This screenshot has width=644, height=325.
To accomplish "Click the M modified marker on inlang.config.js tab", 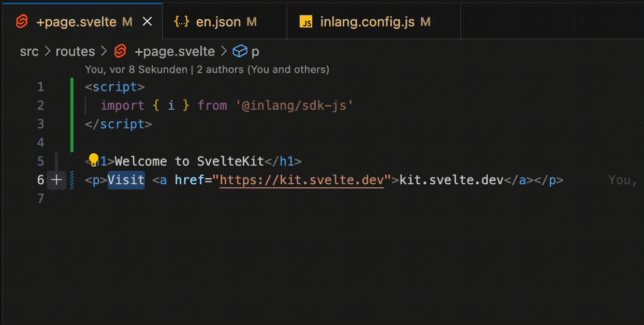I will [426, 22].
